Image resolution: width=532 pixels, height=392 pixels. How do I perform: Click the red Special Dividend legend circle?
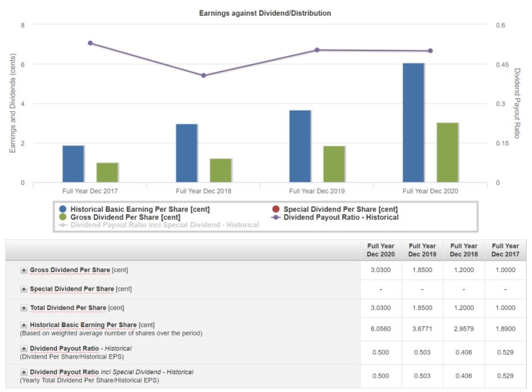point(275,209)
